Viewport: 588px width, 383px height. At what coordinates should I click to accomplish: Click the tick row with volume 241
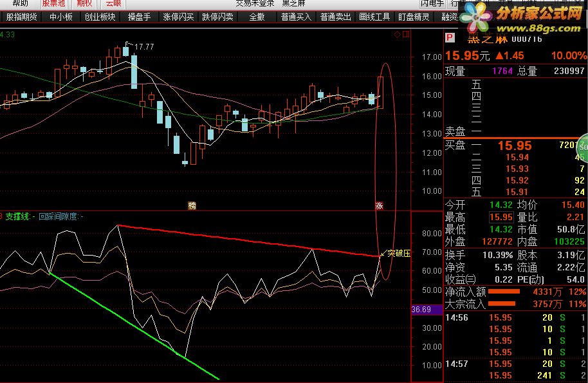pos(515,375)
